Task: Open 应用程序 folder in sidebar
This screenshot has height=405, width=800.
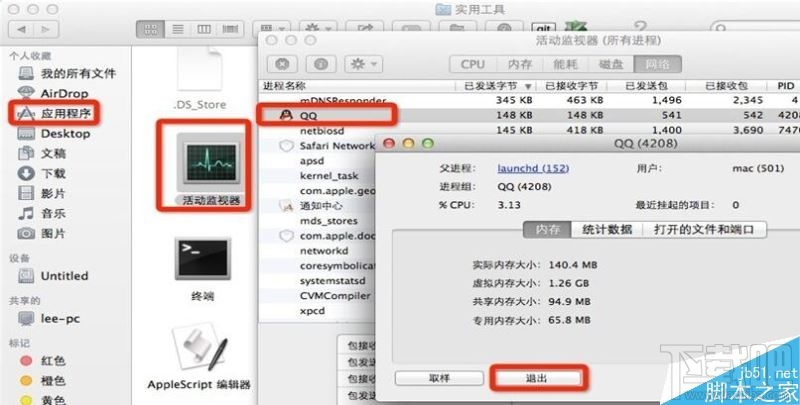Action: click(54, 113)
